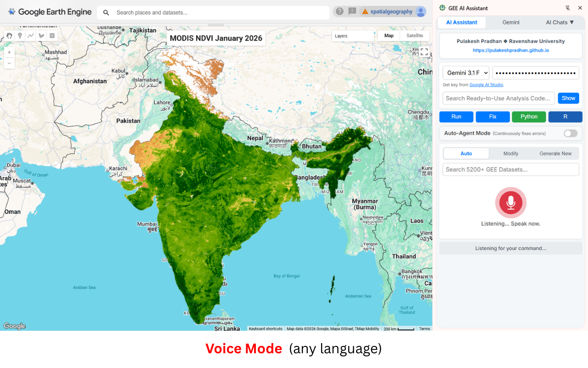Pick the polygon shape drawing tool
The width and height of the screenshot is (588, 368).
pos(41,36)
